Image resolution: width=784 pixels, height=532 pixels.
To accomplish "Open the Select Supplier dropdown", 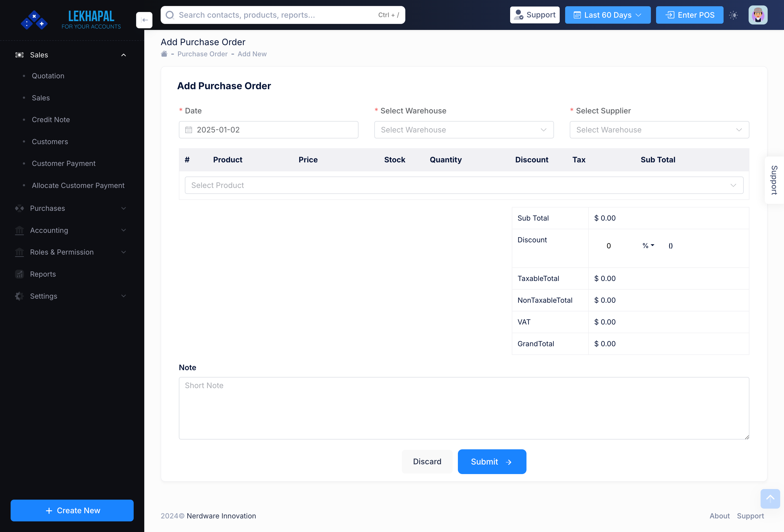I will click(x=659, y=129).
